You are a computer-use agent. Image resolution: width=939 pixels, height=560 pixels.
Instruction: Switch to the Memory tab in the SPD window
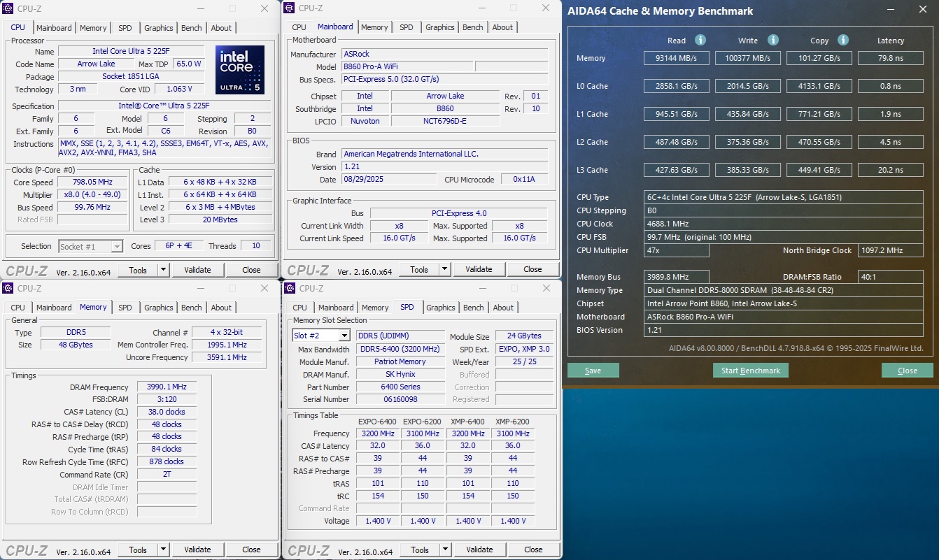tap(375, 308)
